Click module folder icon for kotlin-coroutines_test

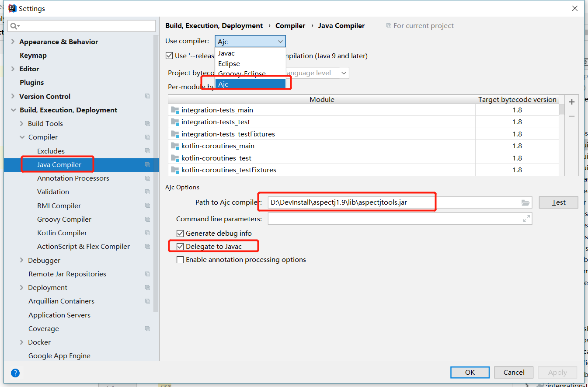[175, 158]
